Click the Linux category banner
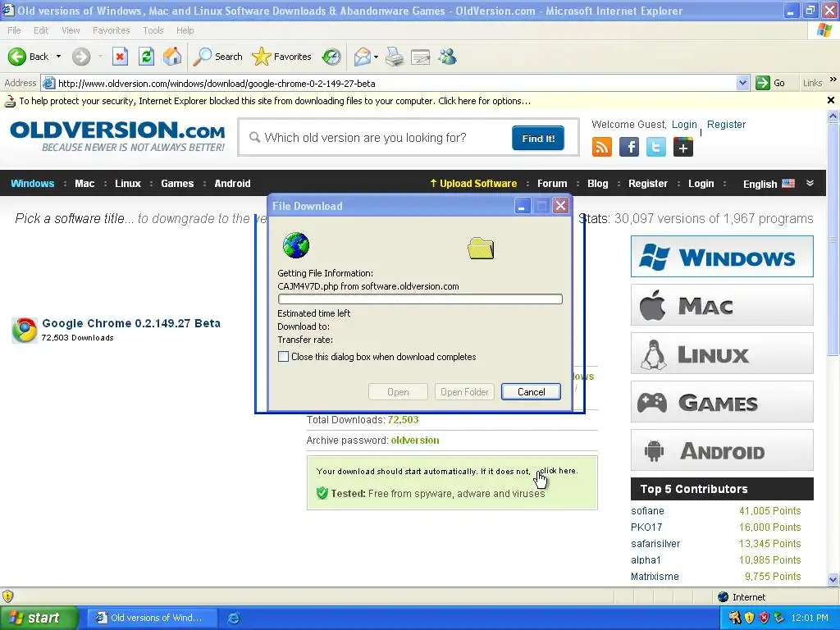 (x=722, y=354)
